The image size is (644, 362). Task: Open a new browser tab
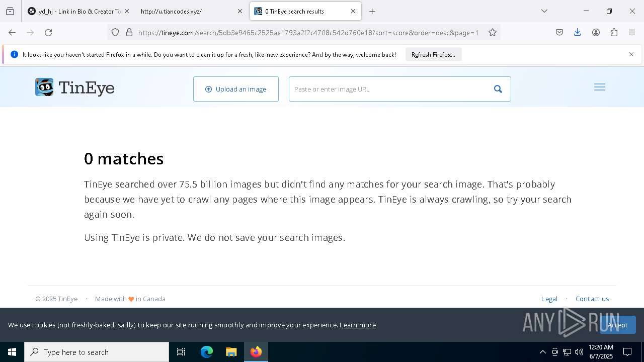(372, 11)
